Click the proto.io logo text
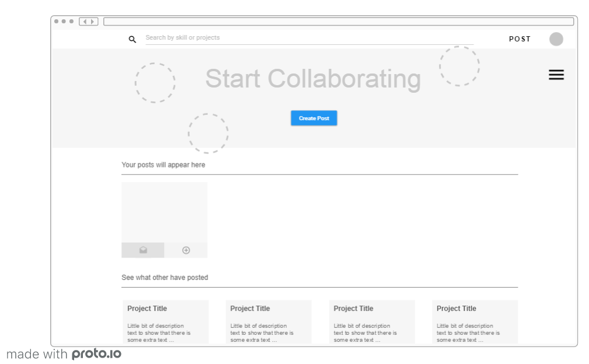The width and height of the screenshot is (589, 364). (96, 353)
